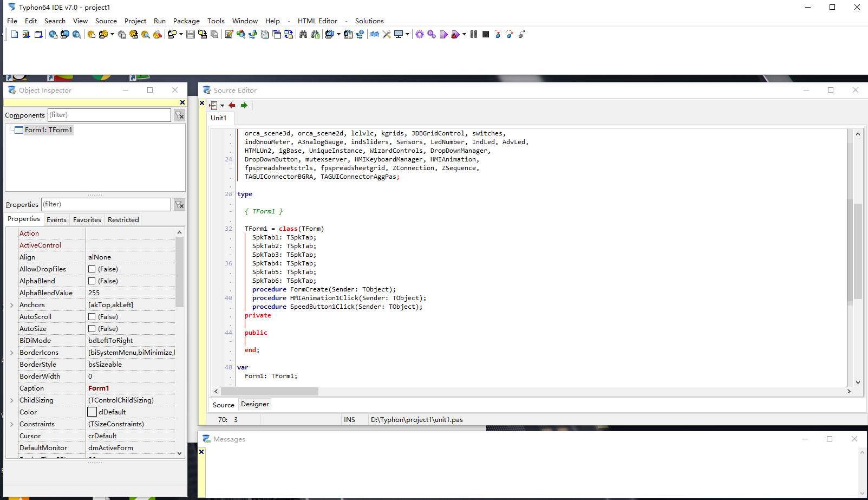Open dropdown arrow beside Debug Run icon
868x500 pixels.
(464, 34)
